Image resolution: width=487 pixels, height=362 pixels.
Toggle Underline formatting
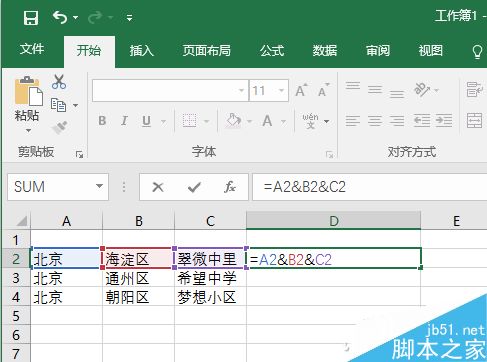146,121
